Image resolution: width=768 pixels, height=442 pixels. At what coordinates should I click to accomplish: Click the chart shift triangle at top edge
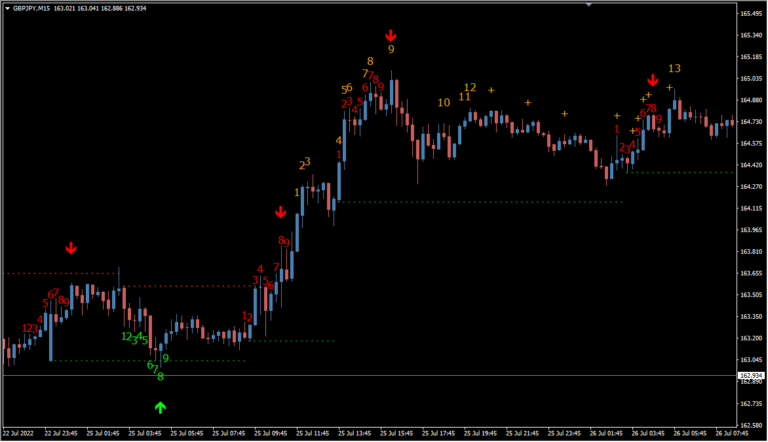pyautogui.click(x=586, y=5)
